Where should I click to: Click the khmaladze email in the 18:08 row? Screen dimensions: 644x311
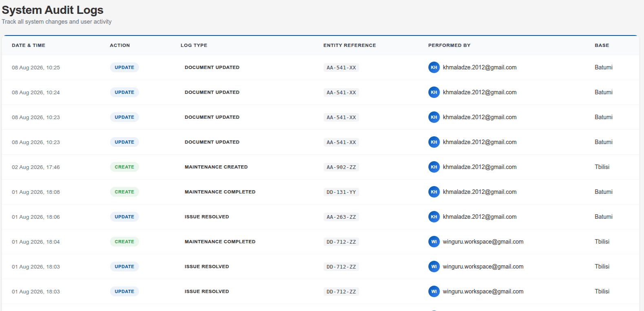pyautogui.click(x=480, y=192)
